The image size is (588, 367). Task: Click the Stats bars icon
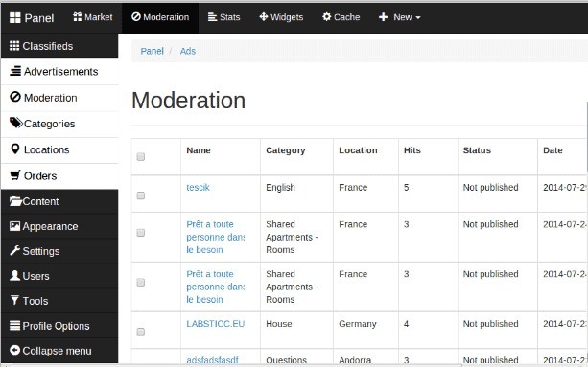coord(212,17)
